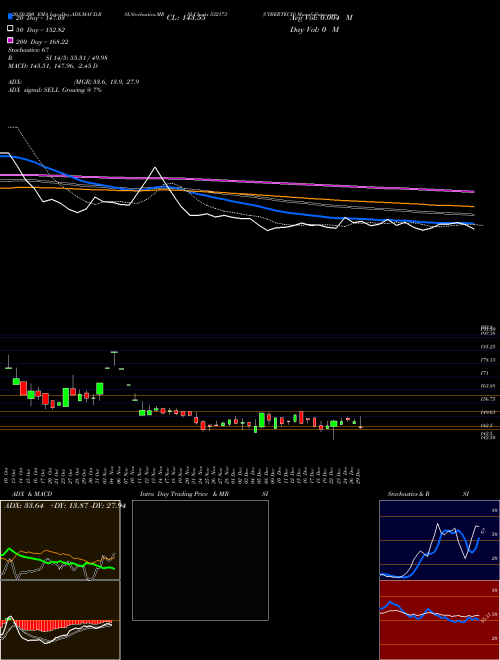
Task: Open the red RSI chart panel
Action: coord(439,620)
